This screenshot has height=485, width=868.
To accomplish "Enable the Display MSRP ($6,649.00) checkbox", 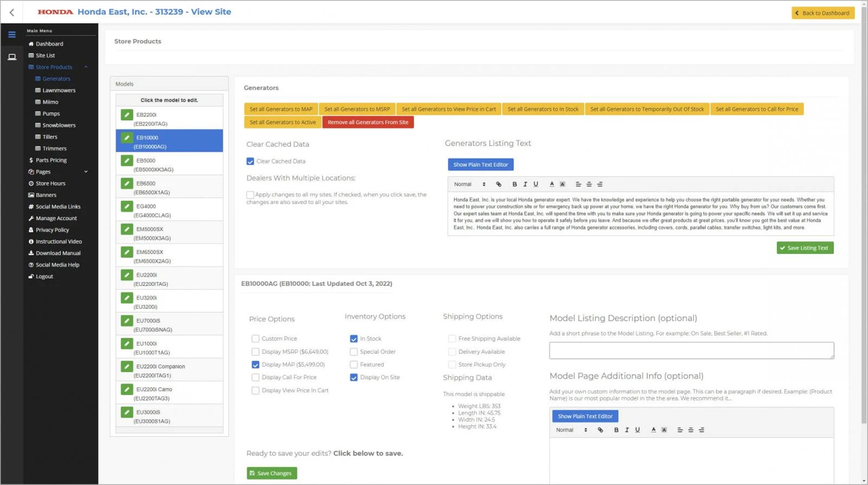I will click(x=256, y=352).
